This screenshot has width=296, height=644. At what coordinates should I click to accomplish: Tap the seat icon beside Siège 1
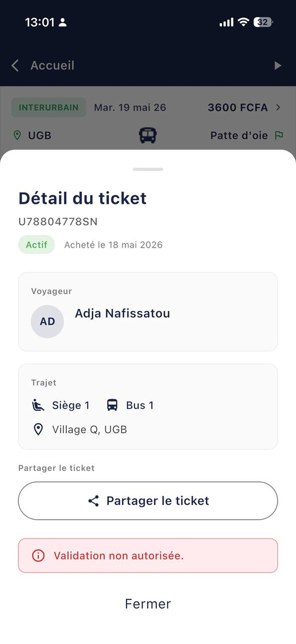point(38,405)
